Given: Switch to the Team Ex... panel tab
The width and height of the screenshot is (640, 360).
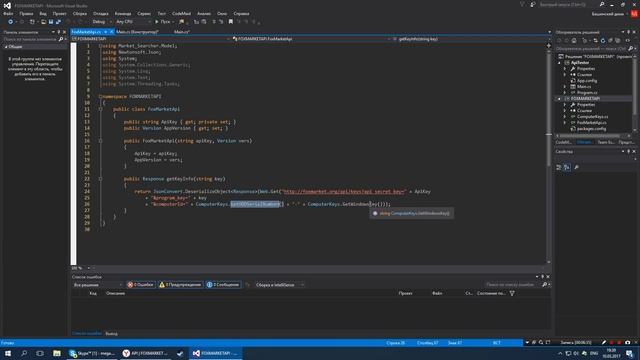Looking at the screenshot, I should pos(606,142).
